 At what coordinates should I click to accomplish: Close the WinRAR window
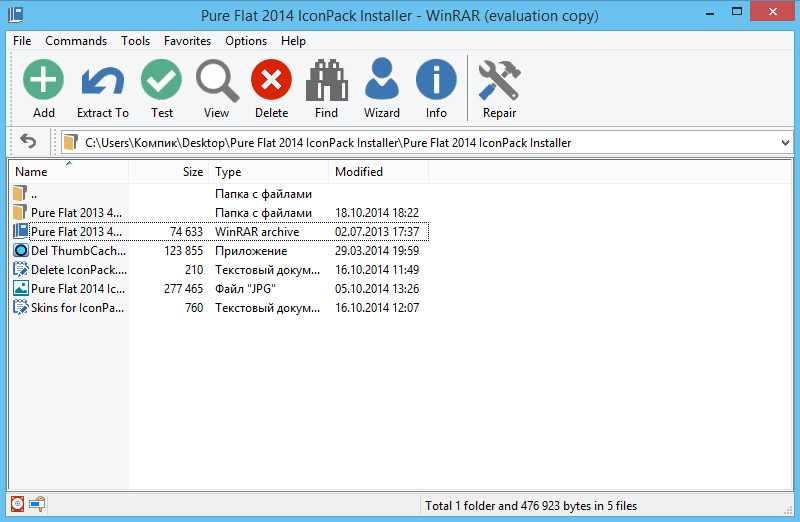point(772,12)
